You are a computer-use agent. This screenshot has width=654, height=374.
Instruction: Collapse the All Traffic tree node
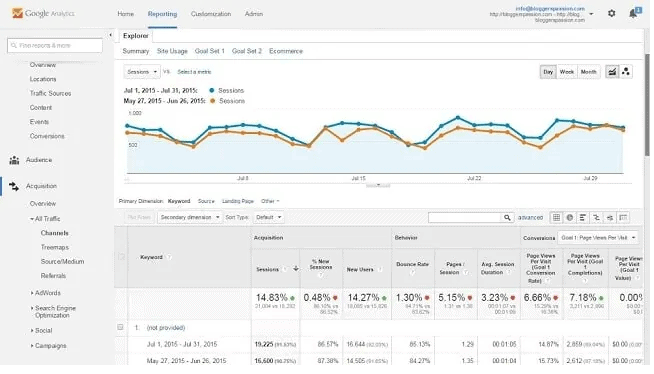click(32, 219)
